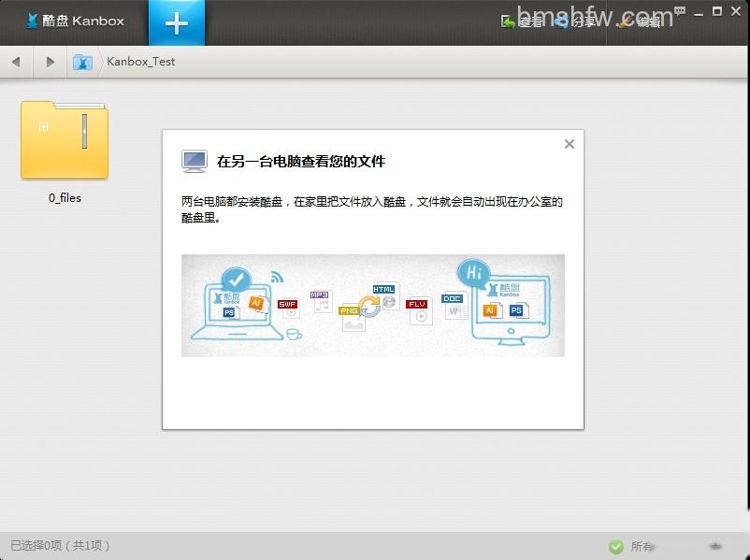The height and width of the screenshot is (560, 750).
Task: Click the 编辑 edit toolbar button
Action: pyautogui.click(x=639, y=22)
